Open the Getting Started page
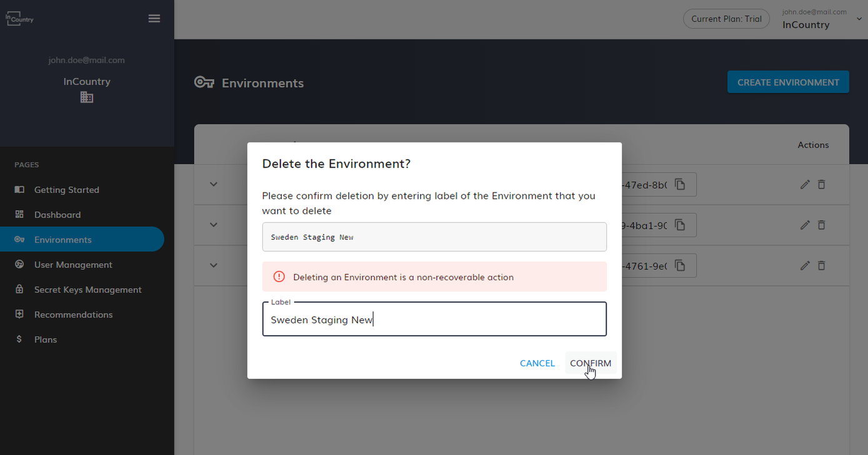 [x=67, y=189]
